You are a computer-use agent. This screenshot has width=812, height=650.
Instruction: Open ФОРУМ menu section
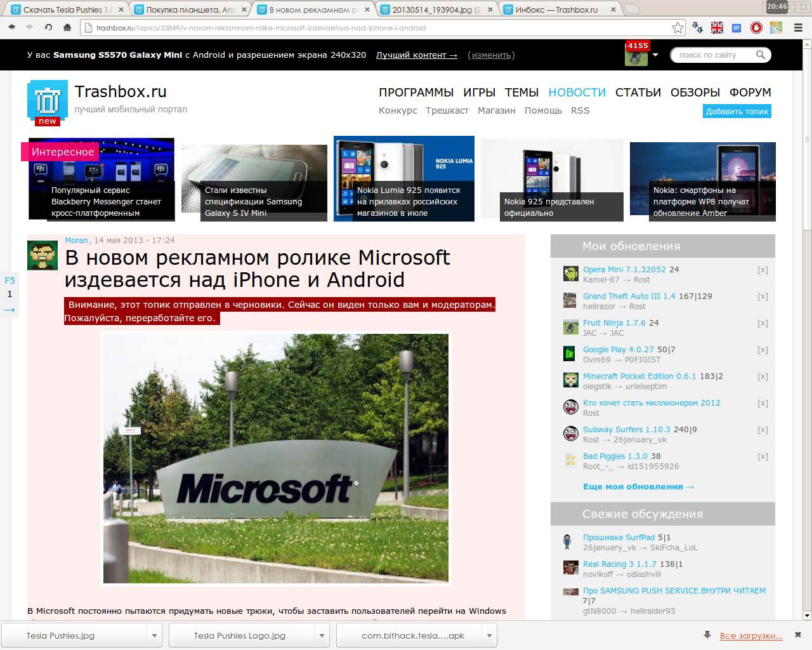point(750,93)
